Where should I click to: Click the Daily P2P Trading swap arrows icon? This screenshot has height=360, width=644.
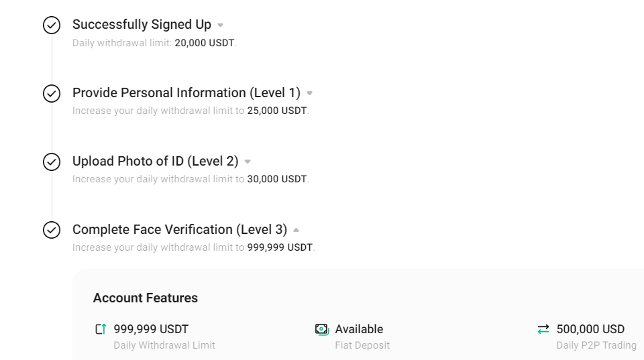click(543, 329)
